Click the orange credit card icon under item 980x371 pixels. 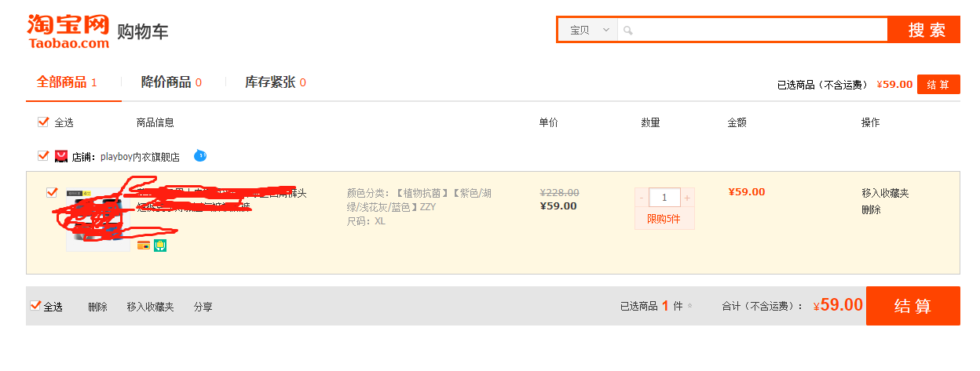point(144,246)
